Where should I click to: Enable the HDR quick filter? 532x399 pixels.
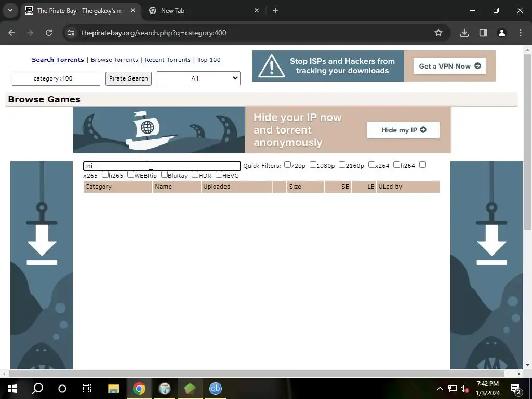point(195,175)
